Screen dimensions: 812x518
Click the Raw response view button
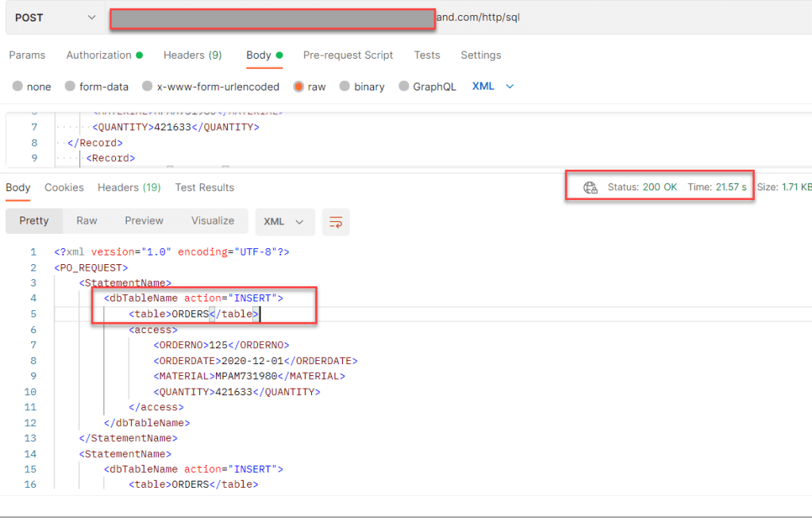(x=87, y=221)
